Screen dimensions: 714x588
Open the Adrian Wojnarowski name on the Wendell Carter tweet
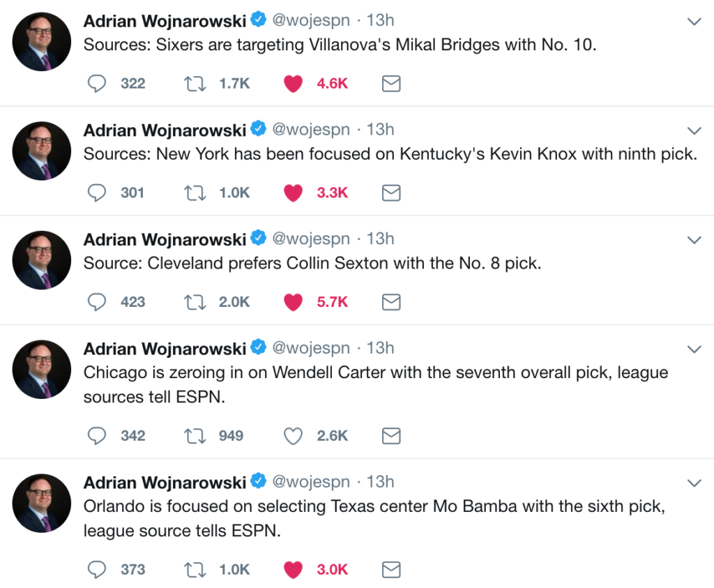(x=165, y=348)
